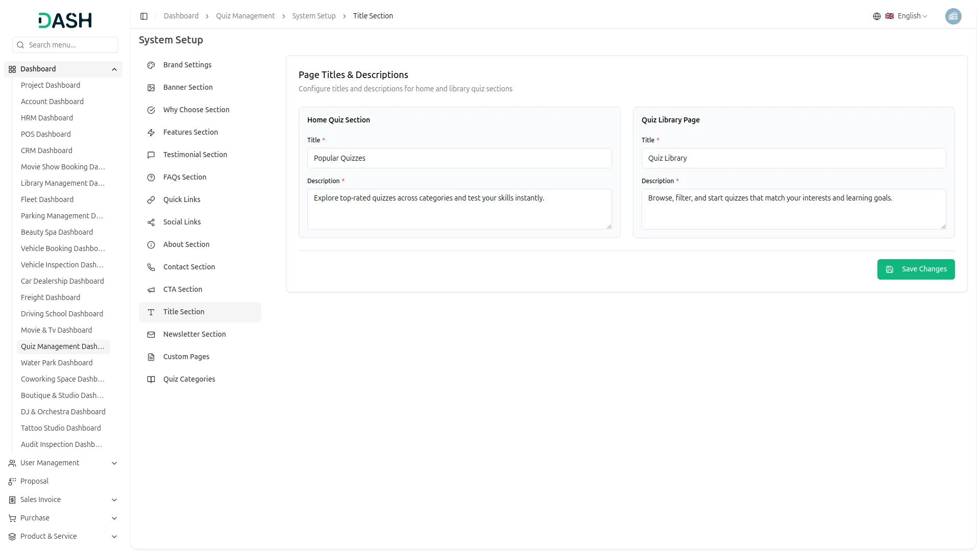Click the Quiz Categories book icon
The image size is (980, 551).
click(x=151, y=380)
